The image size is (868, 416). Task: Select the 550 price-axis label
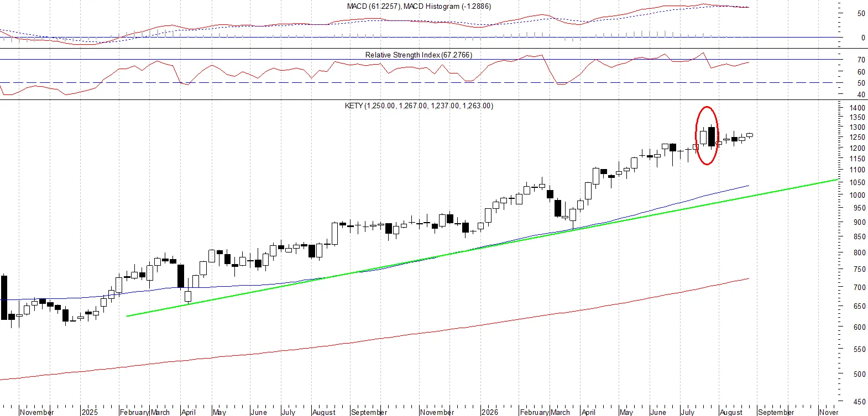(859, 350)
